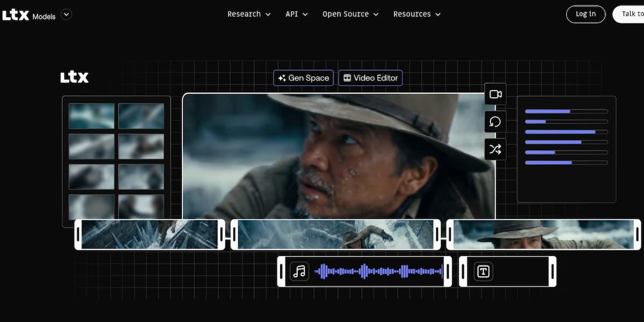Grab right trim handle of audio clip
644x322 pixels.
click(448, 272)
